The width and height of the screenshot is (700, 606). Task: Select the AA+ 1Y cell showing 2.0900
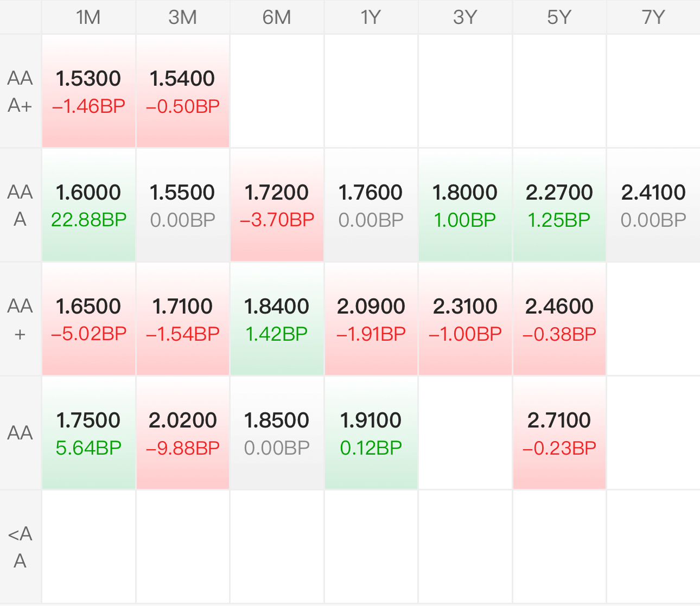pos(371,319)
